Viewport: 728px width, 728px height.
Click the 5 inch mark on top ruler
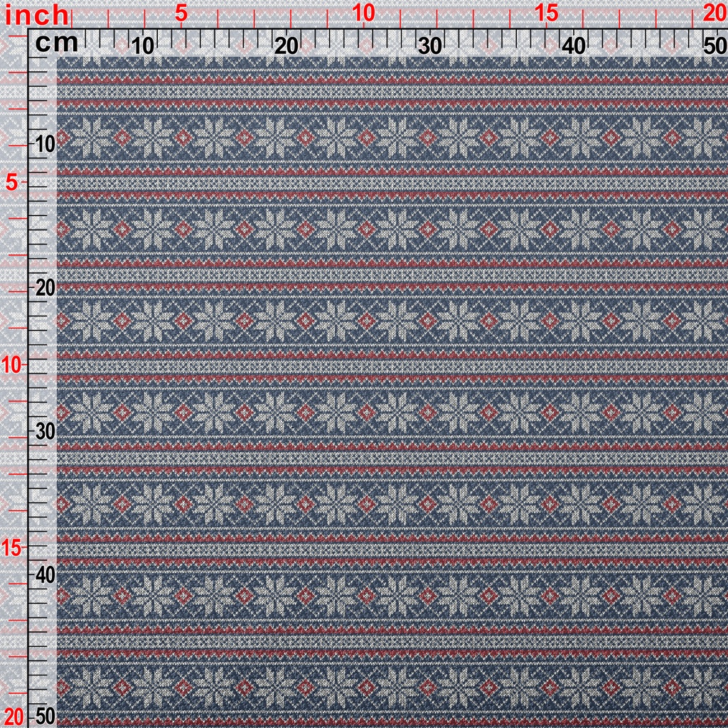[181, 13]
